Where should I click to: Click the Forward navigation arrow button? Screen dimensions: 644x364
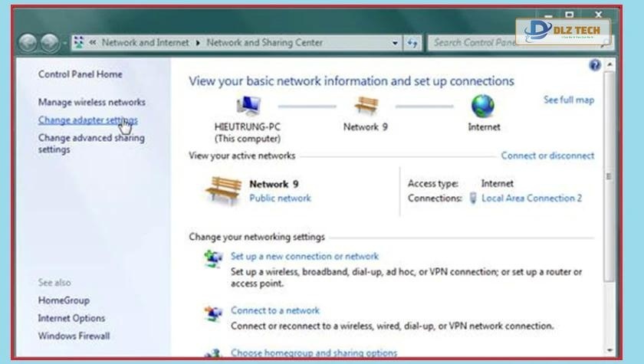[x=50, y=43]
